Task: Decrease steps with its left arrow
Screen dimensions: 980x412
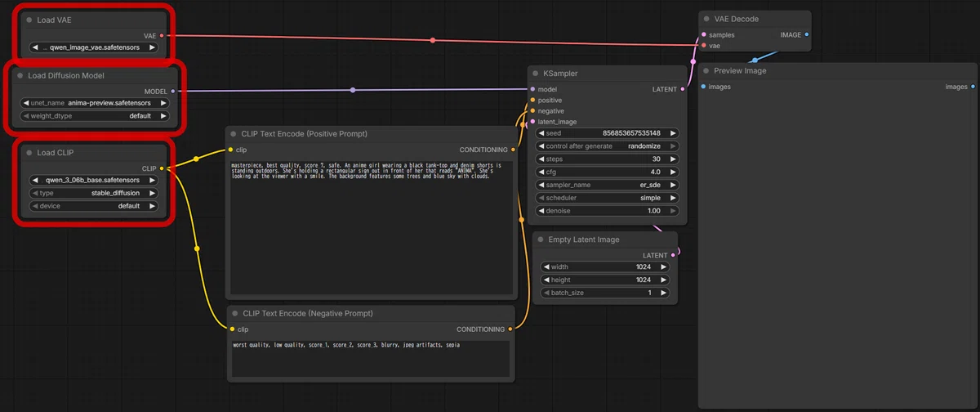Action: 541,159
